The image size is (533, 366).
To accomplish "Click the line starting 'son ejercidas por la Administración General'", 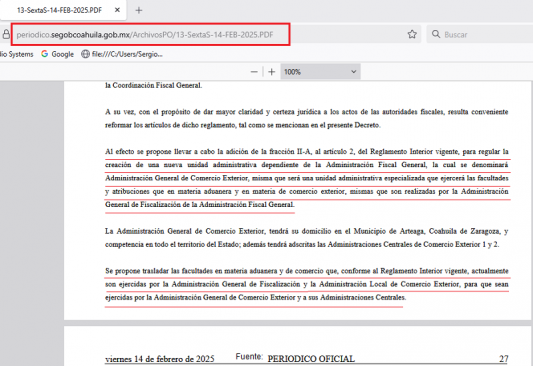I will point(306,284).
